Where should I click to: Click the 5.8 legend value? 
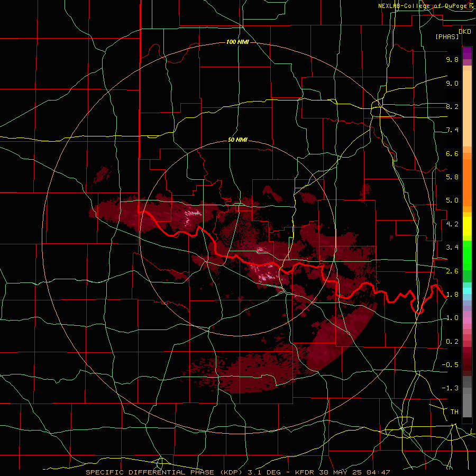click(x=452, y=177)
